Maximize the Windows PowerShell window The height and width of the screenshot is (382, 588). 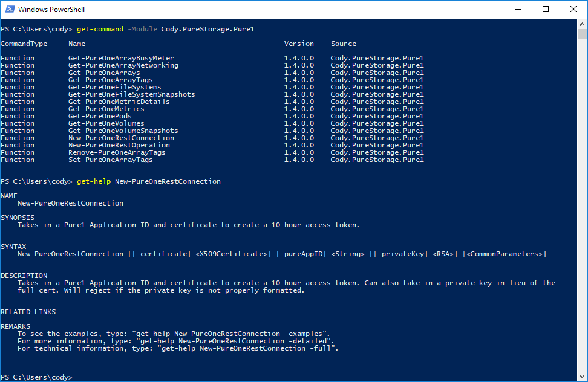click(x=546, y=9)
